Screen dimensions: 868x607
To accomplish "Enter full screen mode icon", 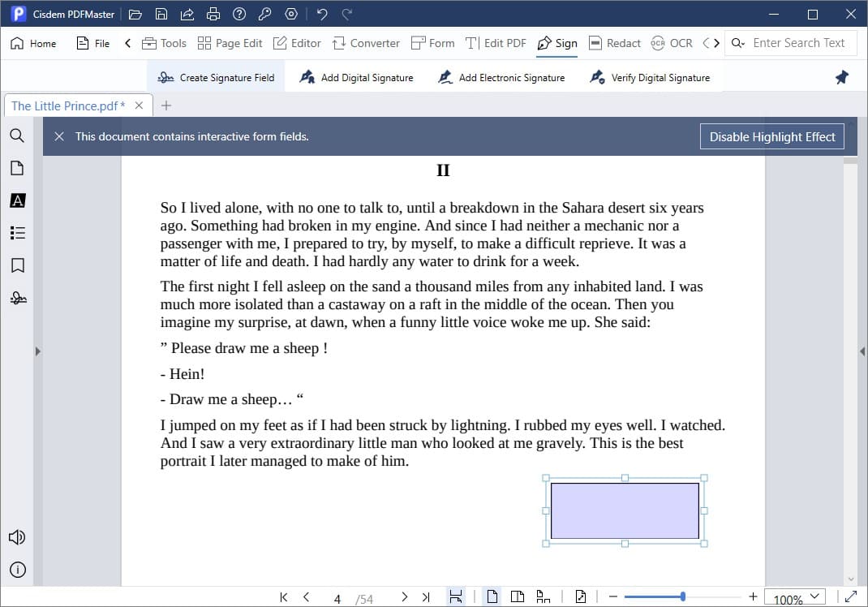I will coord(851,596).
